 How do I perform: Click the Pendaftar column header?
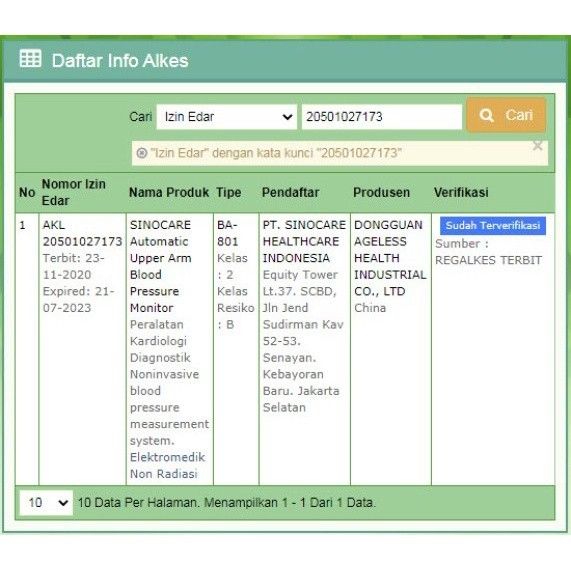coord(290,192)
